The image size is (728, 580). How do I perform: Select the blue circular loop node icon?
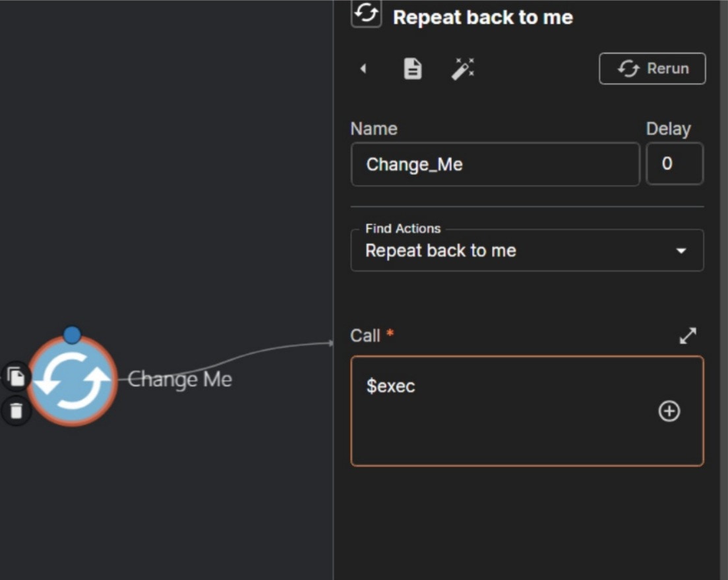tap(73, 381)
